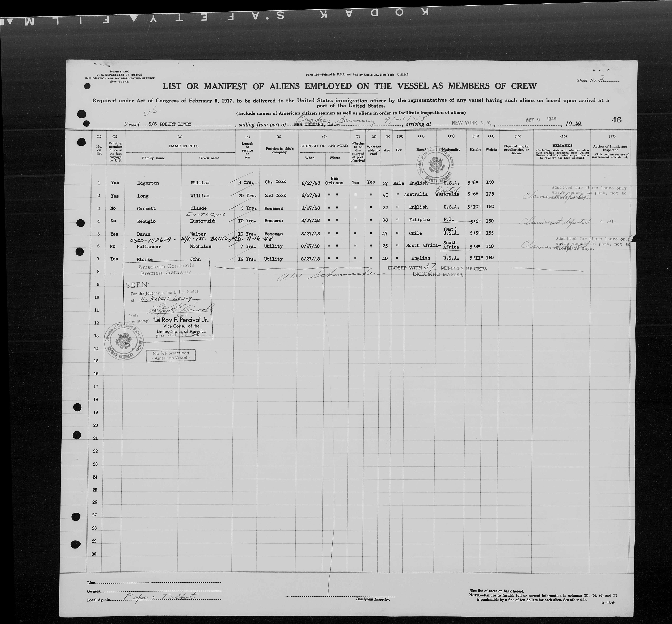Click the "SHIPPED OR ENGAGED" column header
The image size is (672, 624).
324,146
